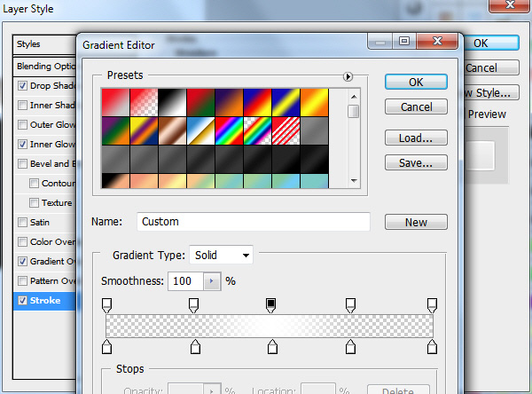Select the Satin effect label

click(x=40, y=223)
